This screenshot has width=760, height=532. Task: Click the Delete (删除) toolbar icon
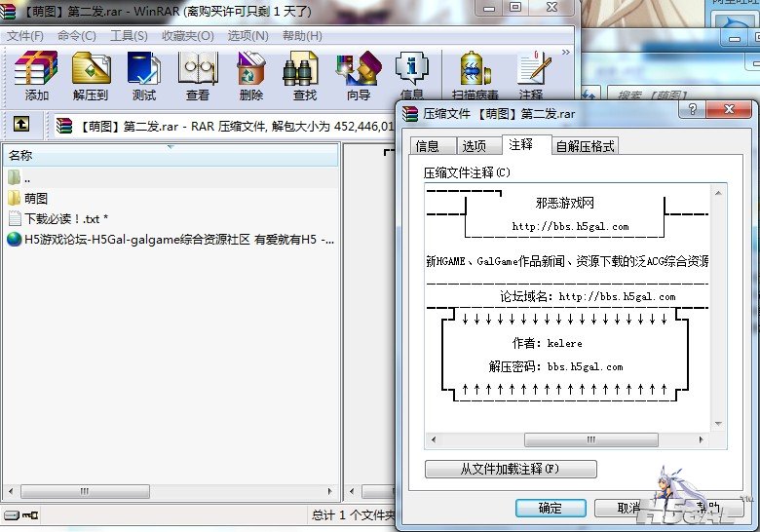(251, 76)
